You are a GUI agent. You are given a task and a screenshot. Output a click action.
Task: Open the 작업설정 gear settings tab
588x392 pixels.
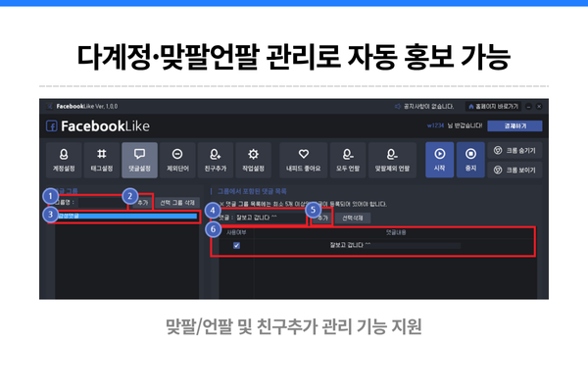[253, 160]
